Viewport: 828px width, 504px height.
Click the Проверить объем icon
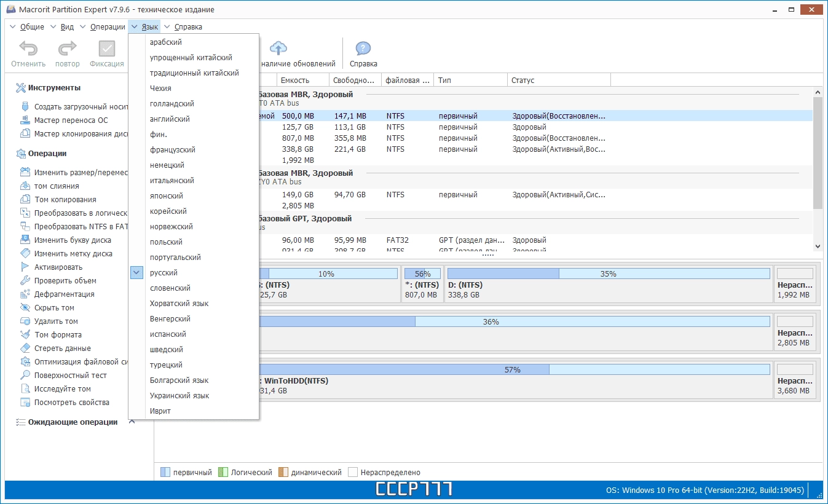pyautogui.click(x=25, y=281)
